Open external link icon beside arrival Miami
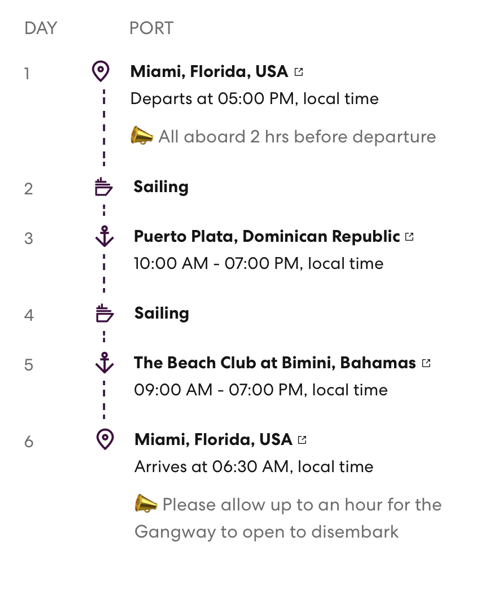 (x=302, y=440)
